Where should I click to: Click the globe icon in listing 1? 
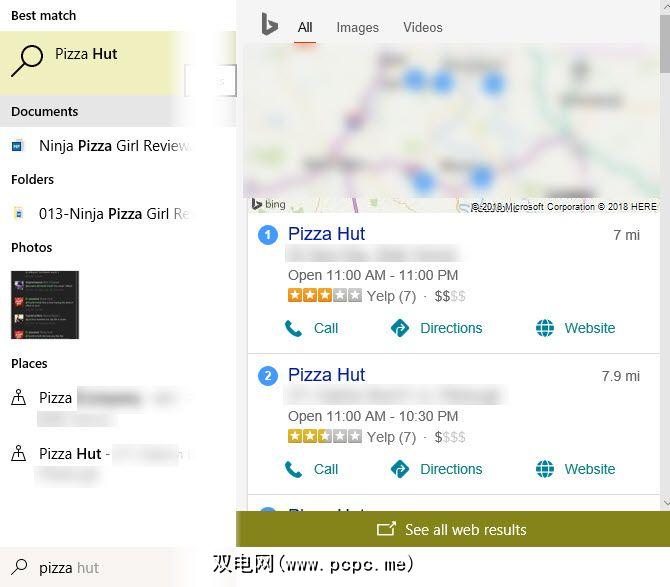(x=545, y=328)
